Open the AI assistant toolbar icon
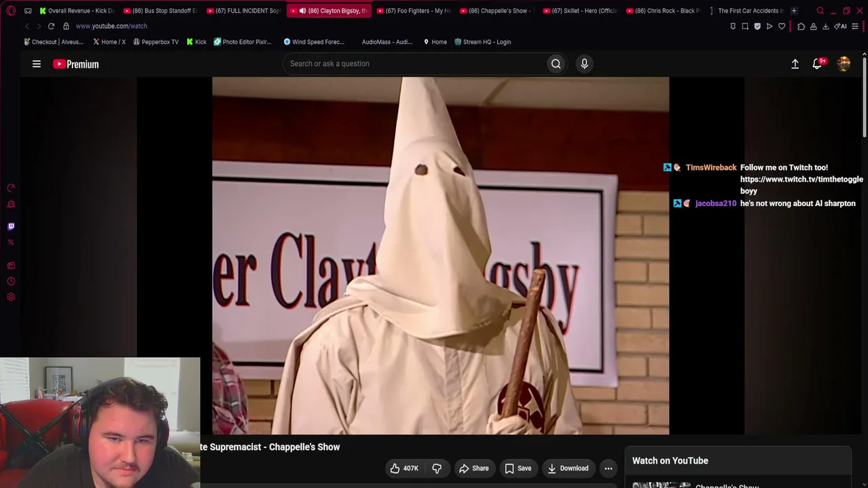Screen dimensions: 868x488 (840, 26)
